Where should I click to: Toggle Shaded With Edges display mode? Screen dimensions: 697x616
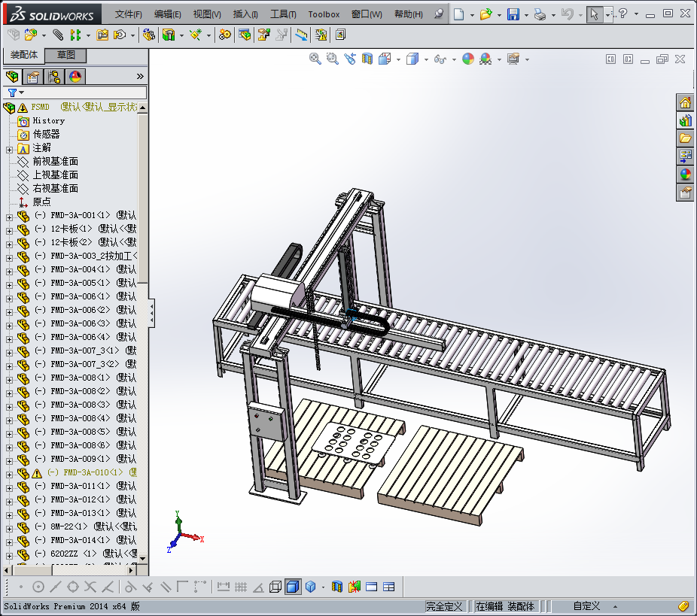[x=293, y=587]
